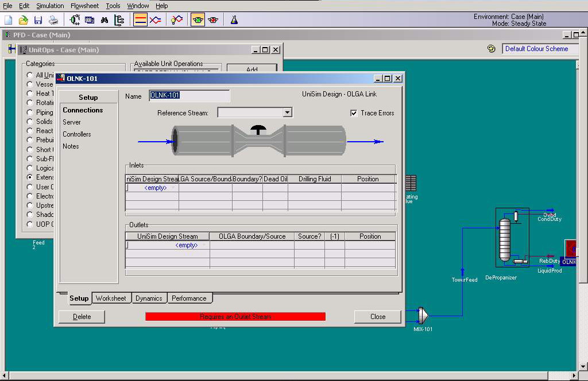Select the Reactors category radio button
The width and height of the screenshot is (588, 381).
click(x=30, y=131)
